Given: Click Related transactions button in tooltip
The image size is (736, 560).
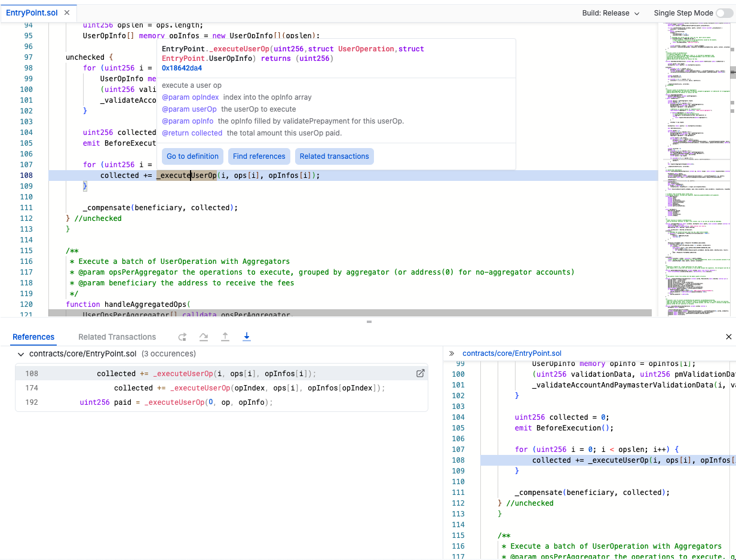Looking at the screenshot, I should [334, 156].
